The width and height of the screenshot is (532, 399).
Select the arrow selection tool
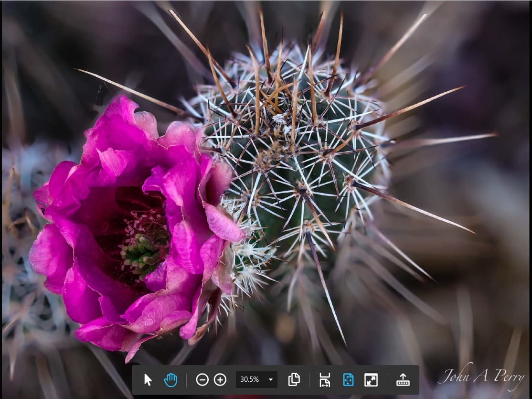pyautogui.click(x=148, y=380)
